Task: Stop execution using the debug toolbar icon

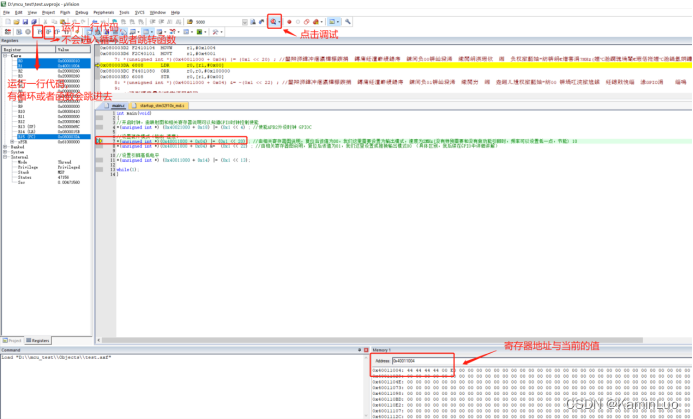Action: click(28, 32)
